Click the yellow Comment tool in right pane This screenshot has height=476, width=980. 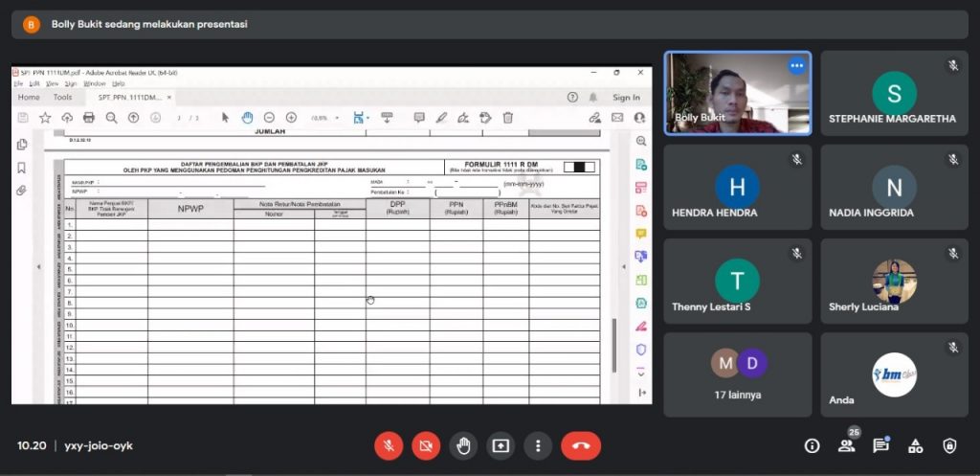click(640, 234)
